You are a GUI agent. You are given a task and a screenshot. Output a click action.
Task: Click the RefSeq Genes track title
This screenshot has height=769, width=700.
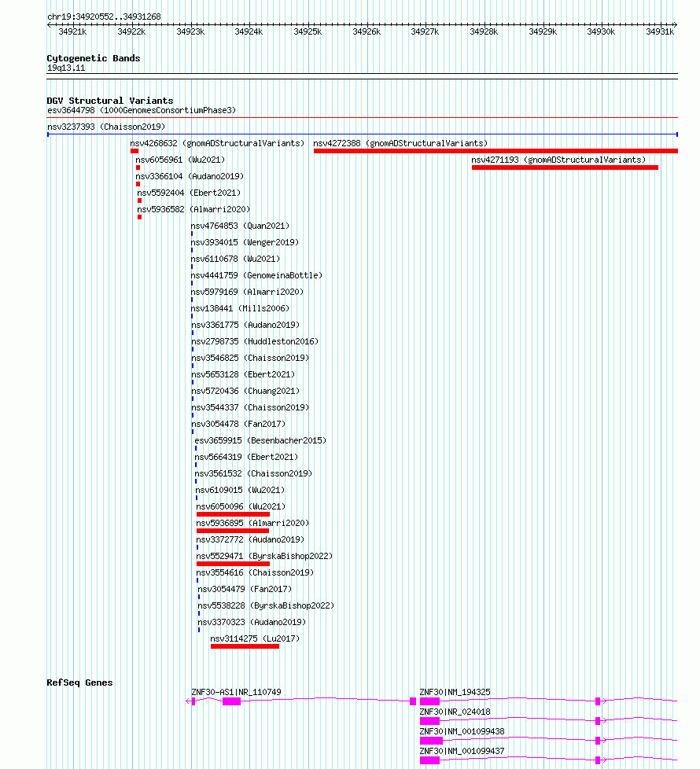click(x=79, y=683)
